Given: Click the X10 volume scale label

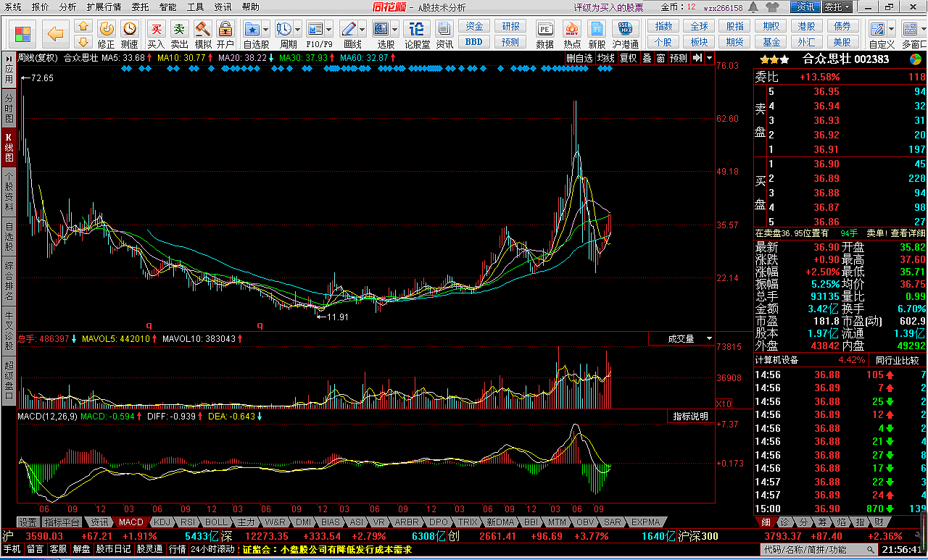Looking at the screenshot, I should tap(724, 404).
